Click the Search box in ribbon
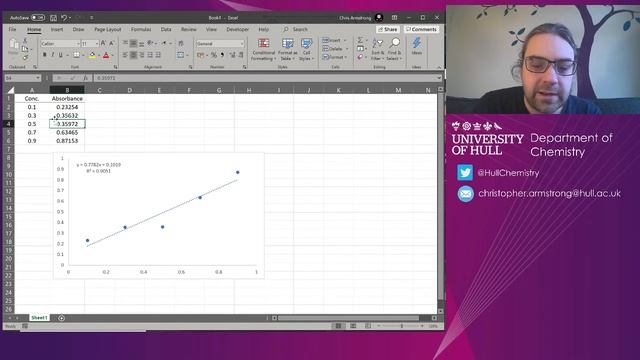 click(x=299, y=29)
